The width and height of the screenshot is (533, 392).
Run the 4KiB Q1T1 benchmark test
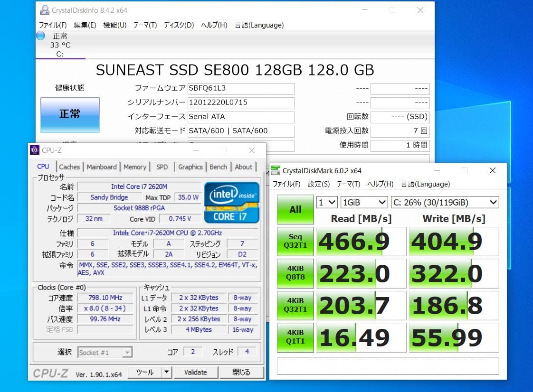[x=295, y=337]
